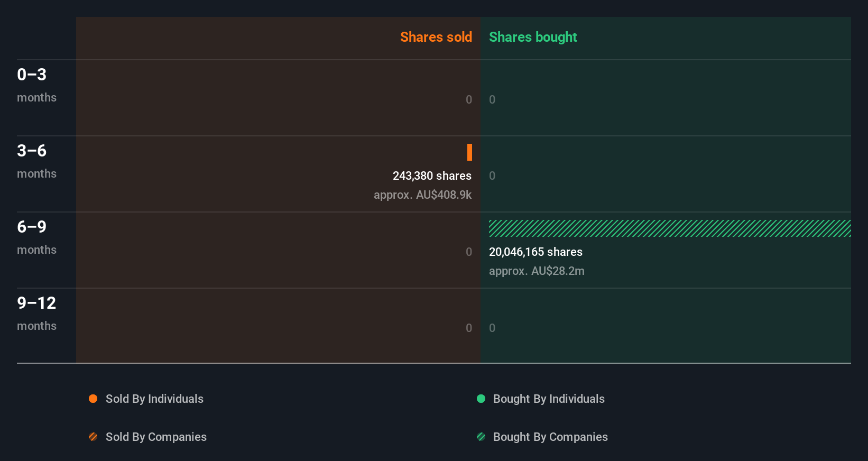Click the green Bought By Individuals dot

click(x=481, y=399)
